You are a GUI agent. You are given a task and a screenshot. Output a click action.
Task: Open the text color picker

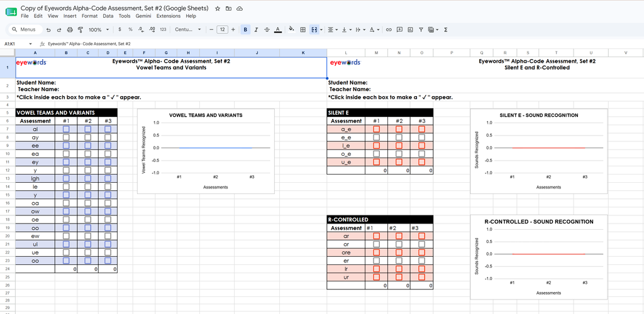(277, 30)
